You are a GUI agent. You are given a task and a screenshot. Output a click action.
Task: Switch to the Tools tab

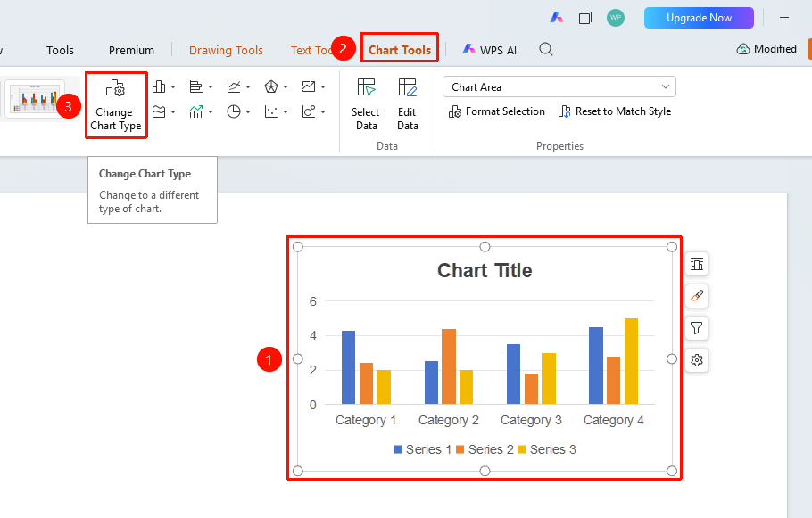[x=60, y=50]
